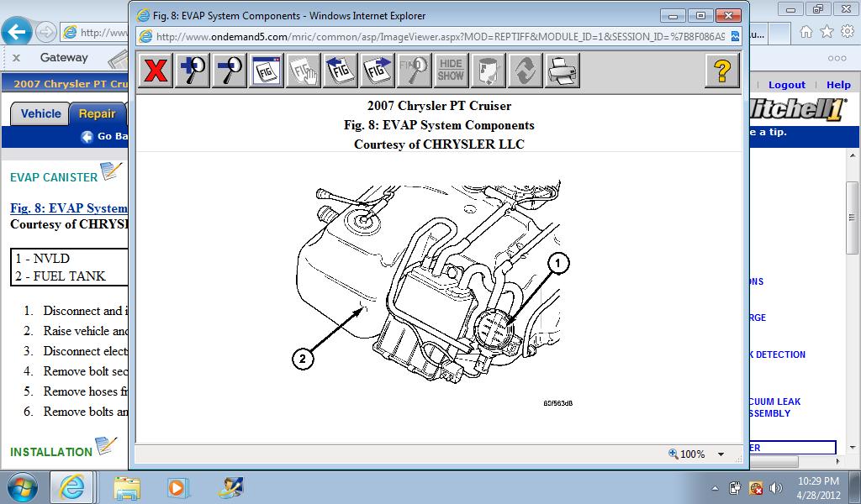Open the Find magnifier tool icon
Image resolution: width=861 pixels, height=504 pixels.
414,71
